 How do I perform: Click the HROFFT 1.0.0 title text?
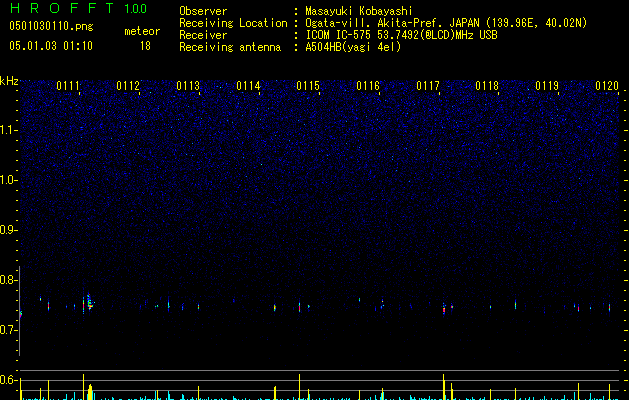pyautogui.click(x=78, y=8)
